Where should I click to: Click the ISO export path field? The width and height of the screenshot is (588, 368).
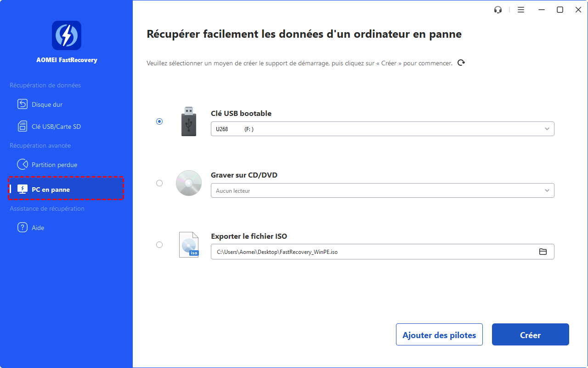point(372,252)
